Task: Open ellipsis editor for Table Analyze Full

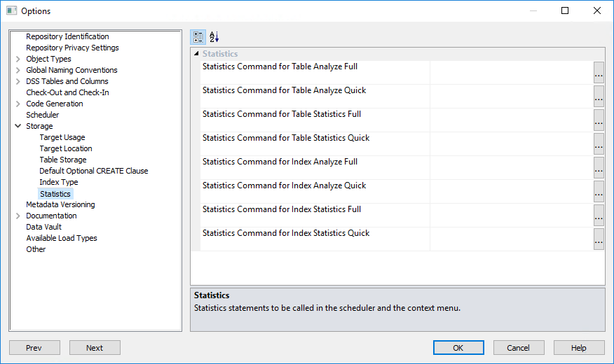Action: (x=599, y=72)
